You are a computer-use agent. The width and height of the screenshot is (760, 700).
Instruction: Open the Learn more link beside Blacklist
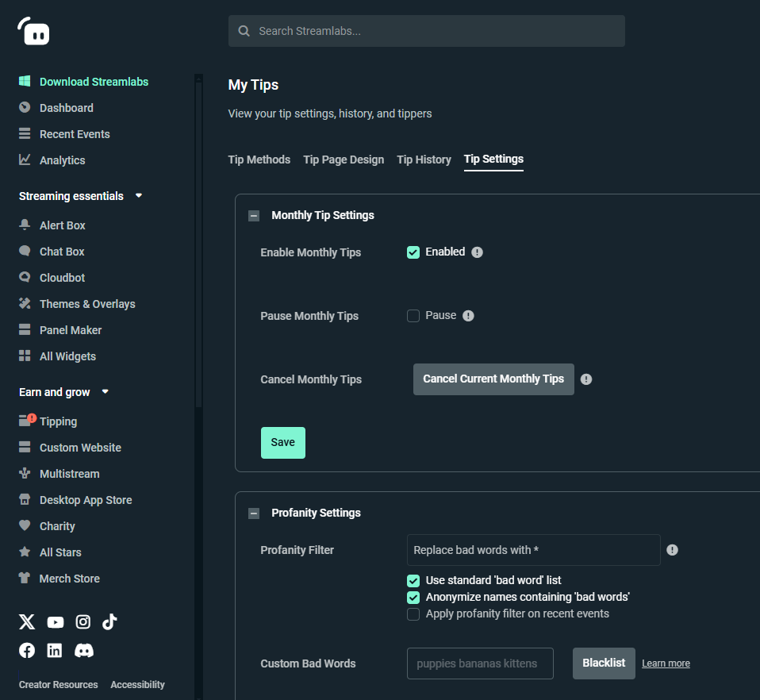(x=665, y=663)
